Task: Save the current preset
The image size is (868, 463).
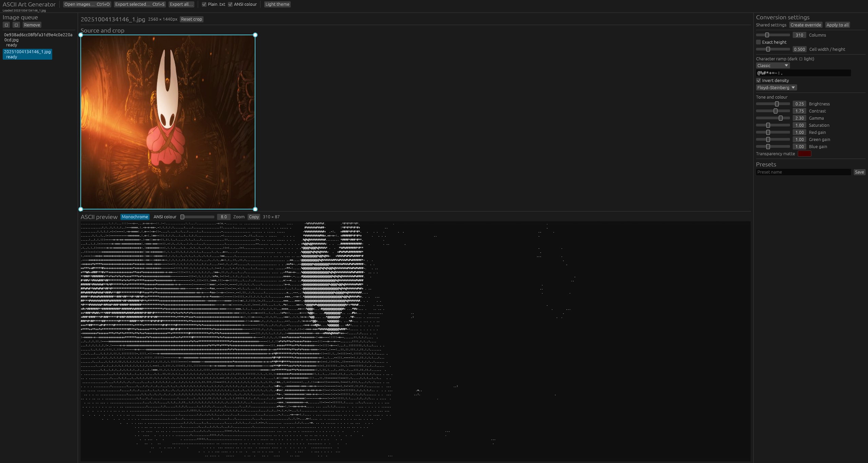Action: (859, 172)
